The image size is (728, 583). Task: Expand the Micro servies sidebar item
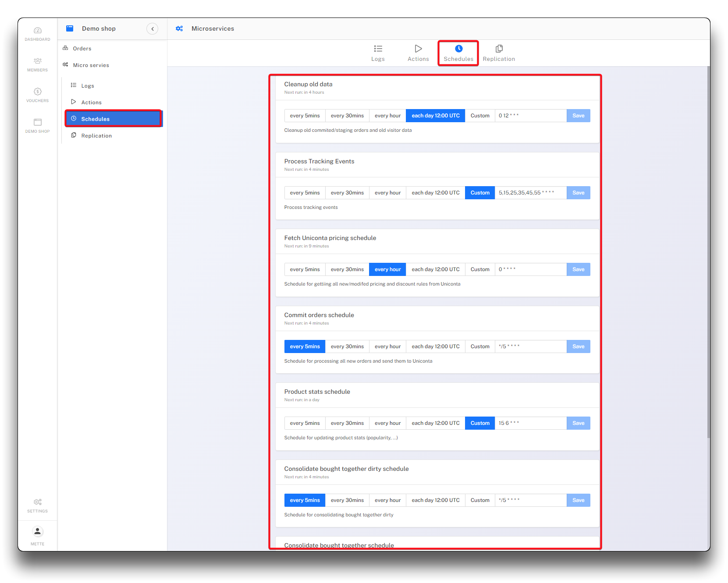tap(91, 65)
